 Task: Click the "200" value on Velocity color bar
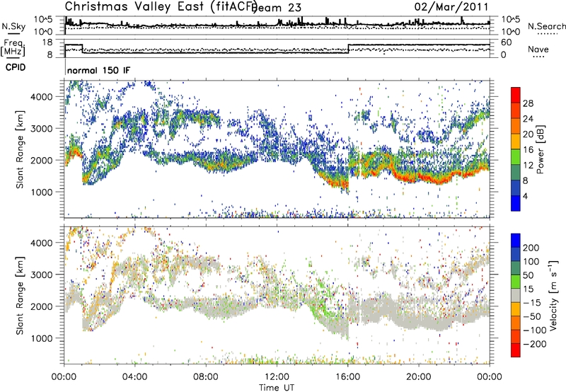[x=531, y=248]
